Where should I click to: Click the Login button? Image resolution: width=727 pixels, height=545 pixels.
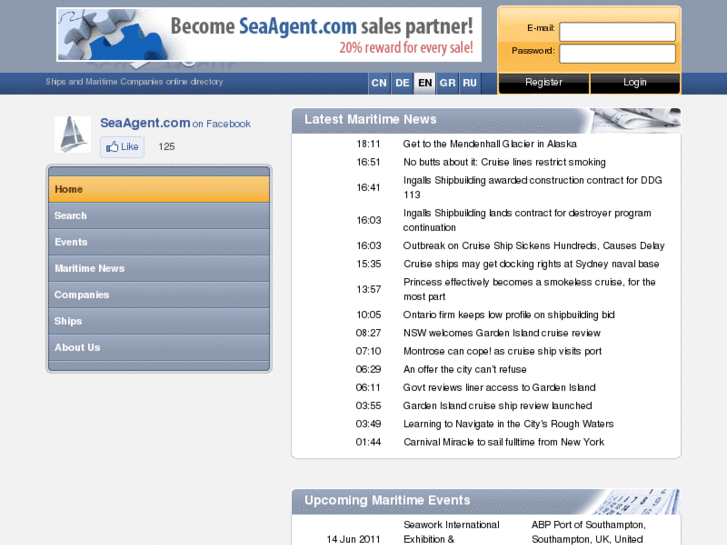635,83
